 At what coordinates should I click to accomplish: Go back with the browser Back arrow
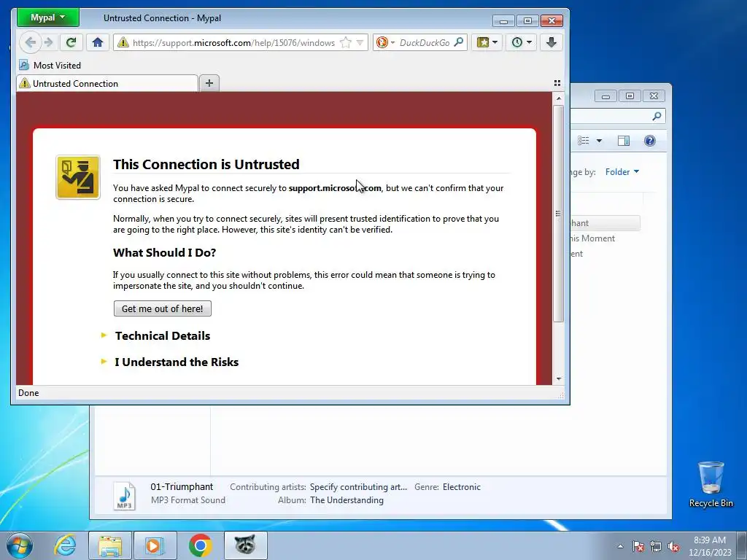(31, 42)
